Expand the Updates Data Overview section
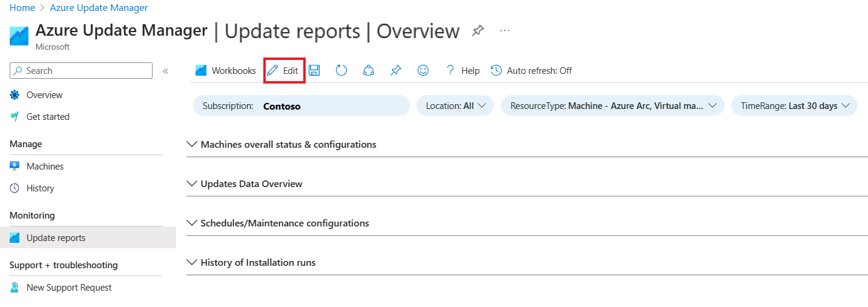The height and width of the screenshot is (307, 868). click(251, 184)
